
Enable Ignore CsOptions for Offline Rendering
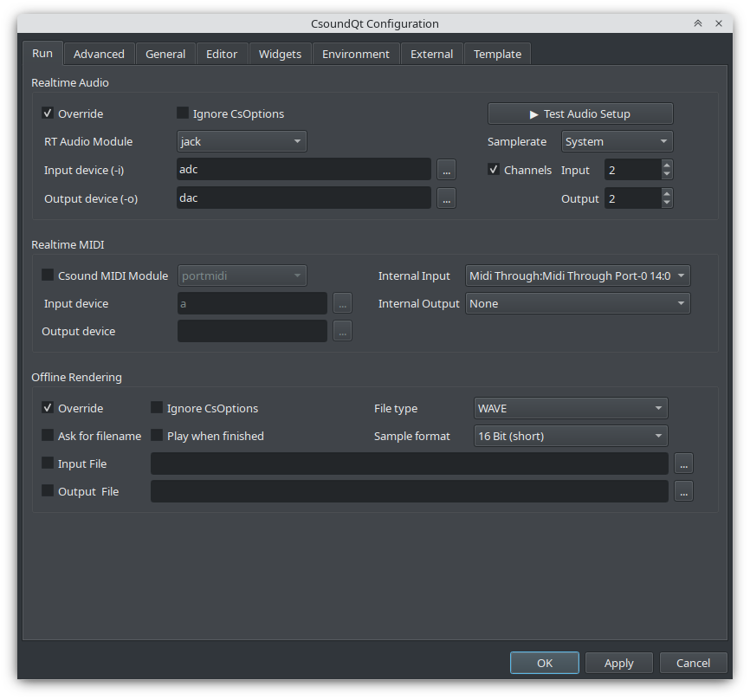(157, 408)
